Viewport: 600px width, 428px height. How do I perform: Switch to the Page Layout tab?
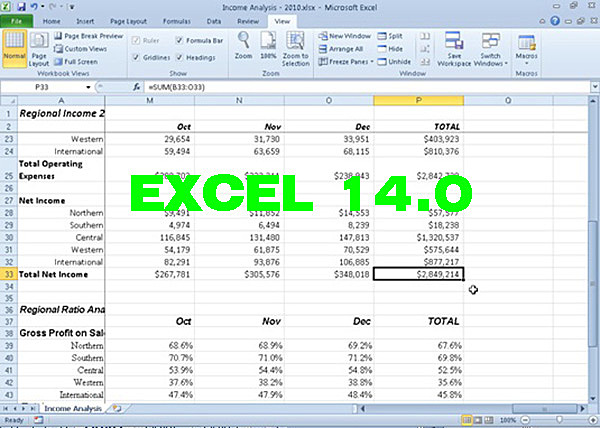[x=128, y=21]
